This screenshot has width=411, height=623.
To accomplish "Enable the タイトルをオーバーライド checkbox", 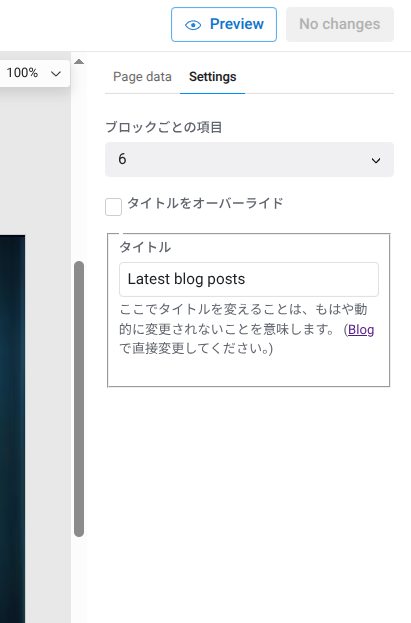I will click(113, 207).
